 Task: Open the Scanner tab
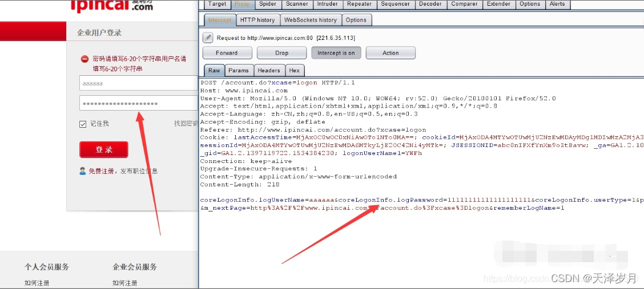click(297, 4)
